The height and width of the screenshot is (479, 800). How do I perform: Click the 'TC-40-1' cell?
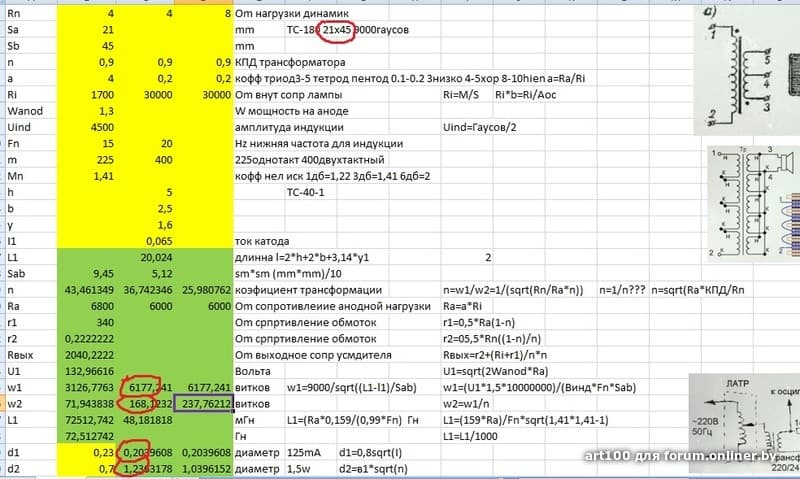tap(305, 192)
